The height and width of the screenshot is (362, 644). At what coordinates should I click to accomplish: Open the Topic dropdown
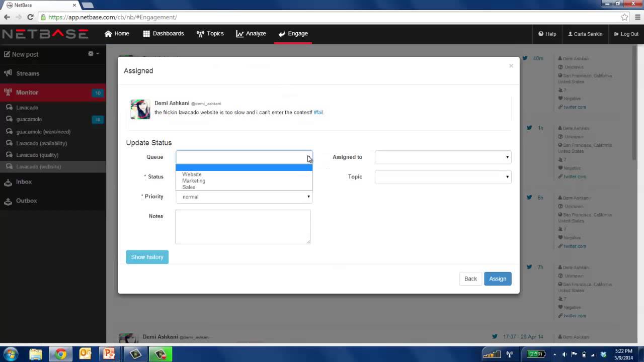[443, 176]
